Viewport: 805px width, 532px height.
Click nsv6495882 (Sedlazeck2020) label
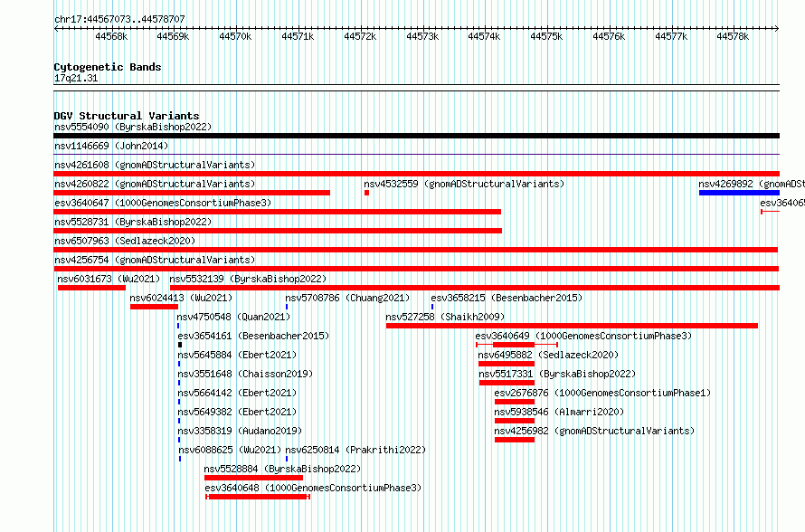coord(548,355)
